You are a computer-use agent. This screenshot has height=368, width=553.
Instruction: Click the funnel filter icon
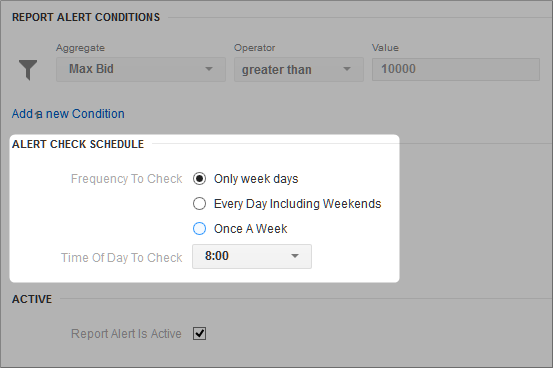coord(28,70)
